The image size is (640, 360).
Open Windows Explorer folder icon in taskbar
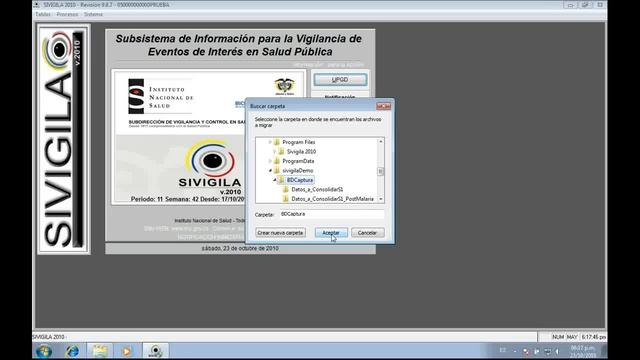[x=99, y=351]
